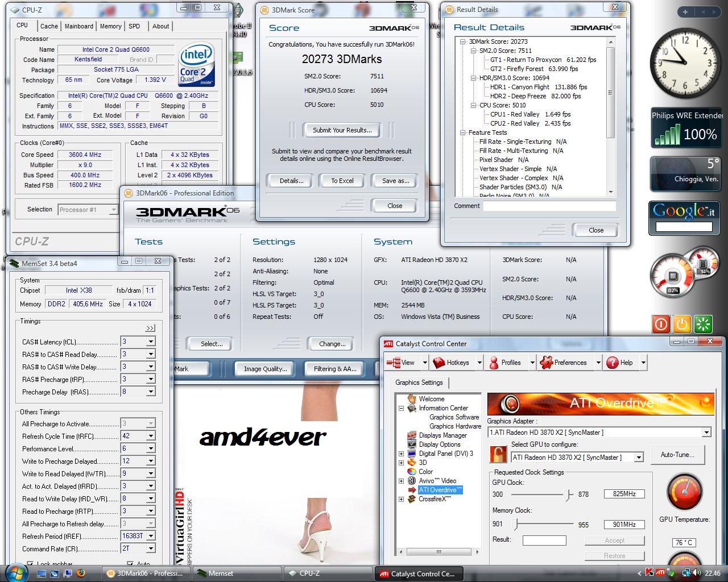
Task: Click the GPU Clock slider handle
Action: point(567,494)
